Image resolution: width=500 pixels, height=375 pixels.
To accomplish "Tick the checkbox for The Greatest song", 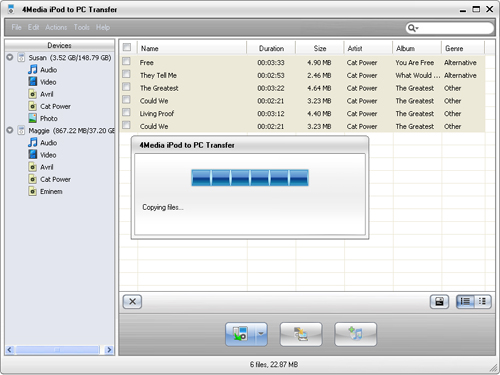I will (126, 87).
